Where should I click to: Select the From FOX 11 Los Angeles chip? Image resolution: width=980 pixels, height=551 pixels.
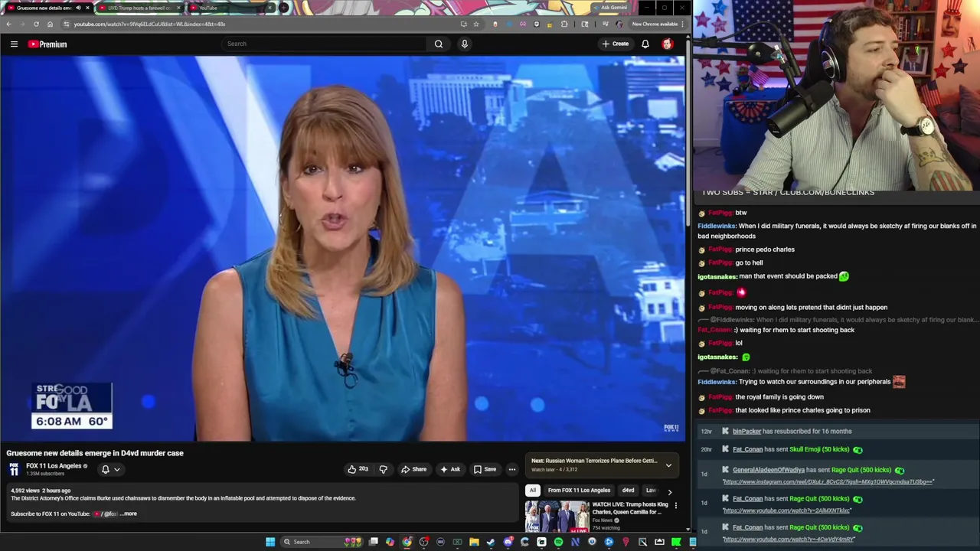[x=579, y=491]
